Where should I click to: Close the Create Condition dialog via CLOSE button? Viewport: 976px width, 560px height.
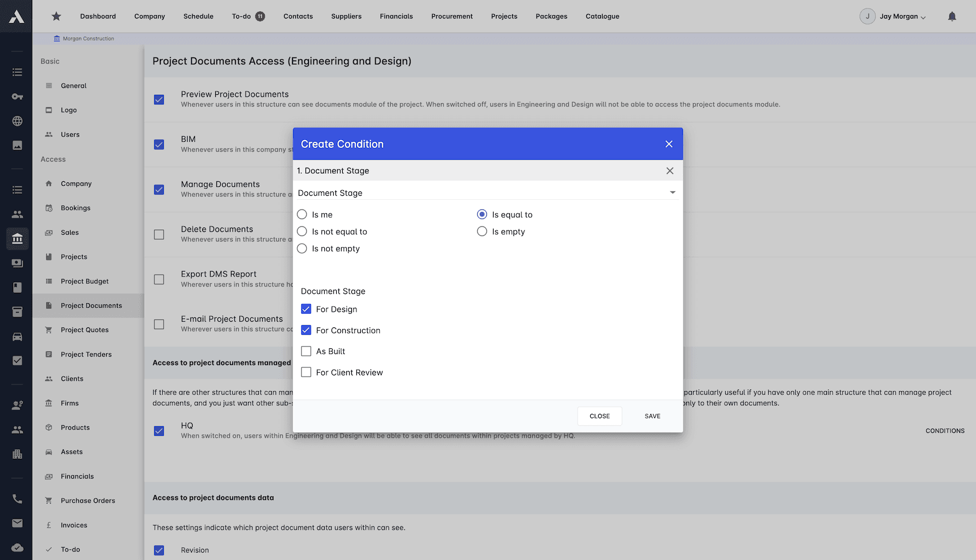(599, 416)
